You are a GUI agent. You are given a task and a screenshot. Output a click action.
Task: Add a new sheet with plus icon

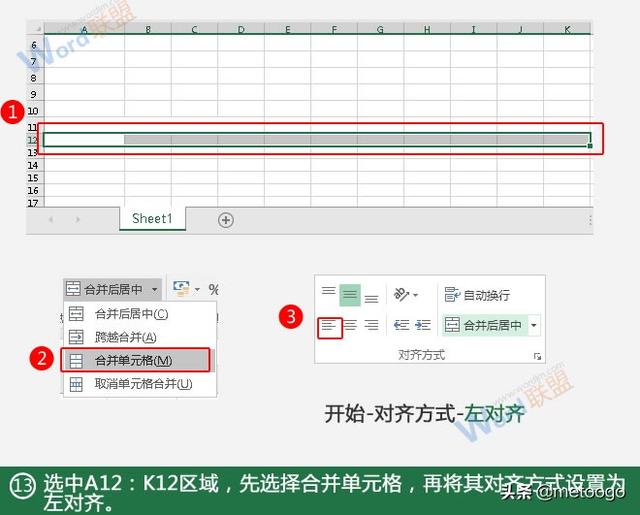click(x=226, y=220)
